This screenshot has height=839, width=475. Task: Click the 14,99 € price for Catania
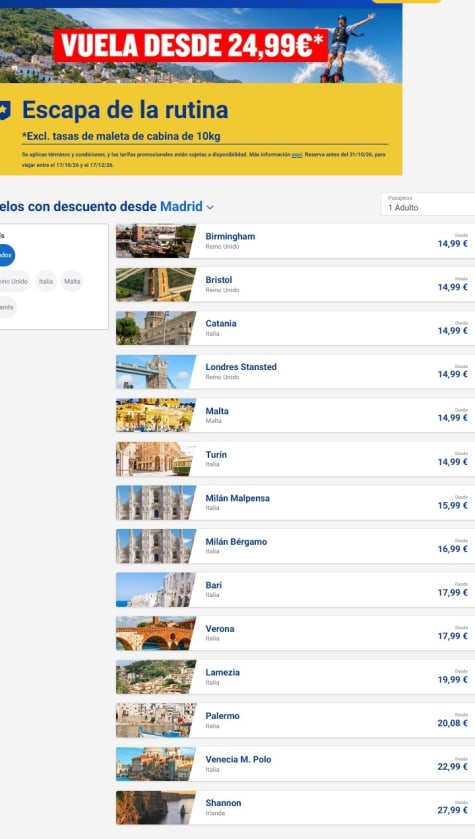point(453,331)
